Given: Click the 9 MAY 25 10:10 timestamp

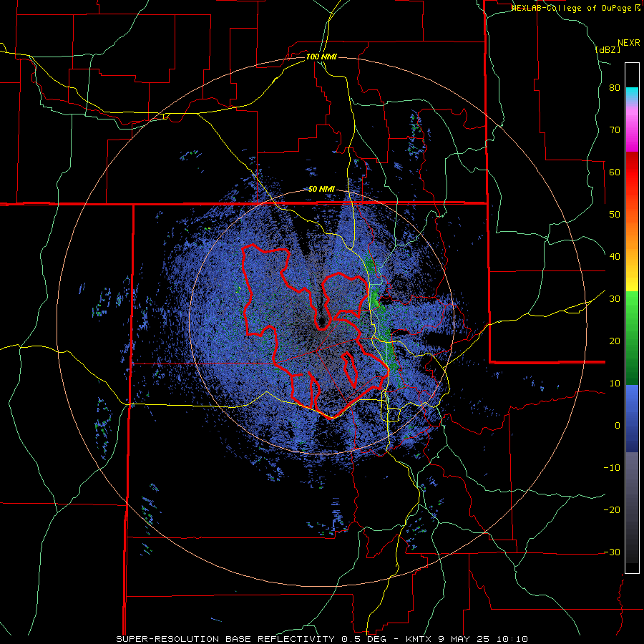Looking at the screenshot, I should [483, 639].
